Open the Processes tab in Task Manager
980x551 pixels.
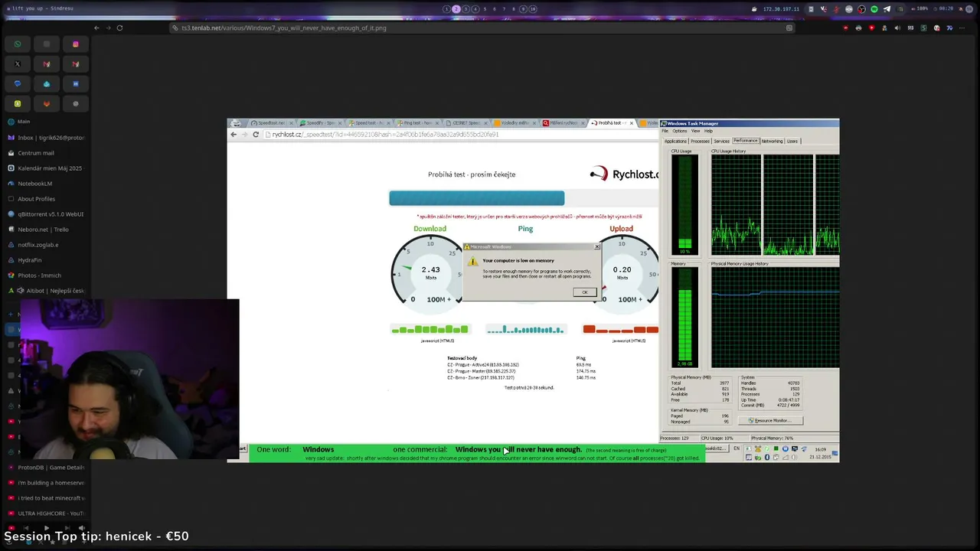pos(700,141)
